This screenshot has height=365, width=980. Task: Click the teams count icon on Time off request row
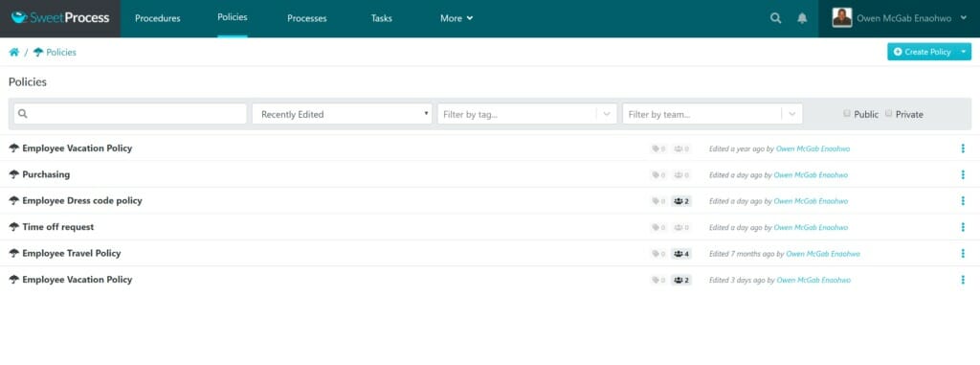click(681, 228)
